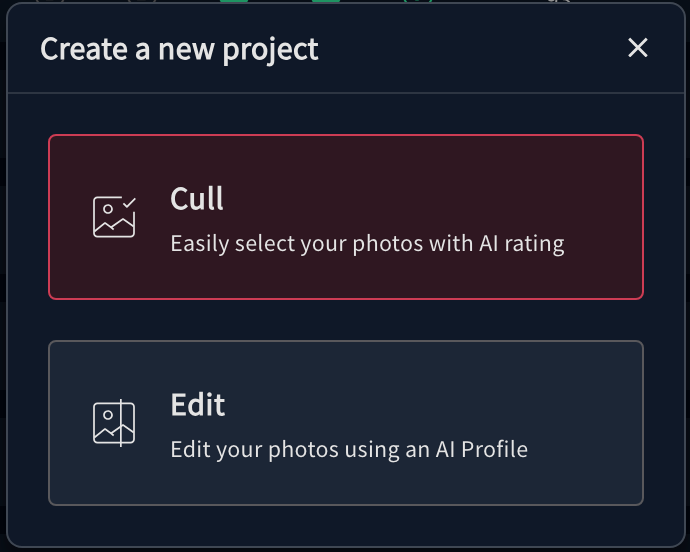690x552 pixels.
Task: Click the red-highlighted Cull card border area
Action: click(346, 136)
